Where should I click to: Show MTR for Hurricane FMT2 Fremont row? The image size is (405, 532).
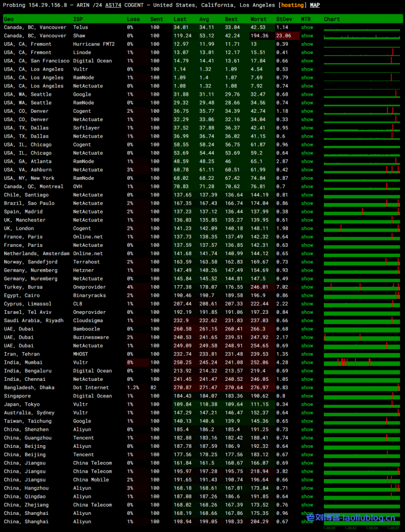tap(307, 44)
